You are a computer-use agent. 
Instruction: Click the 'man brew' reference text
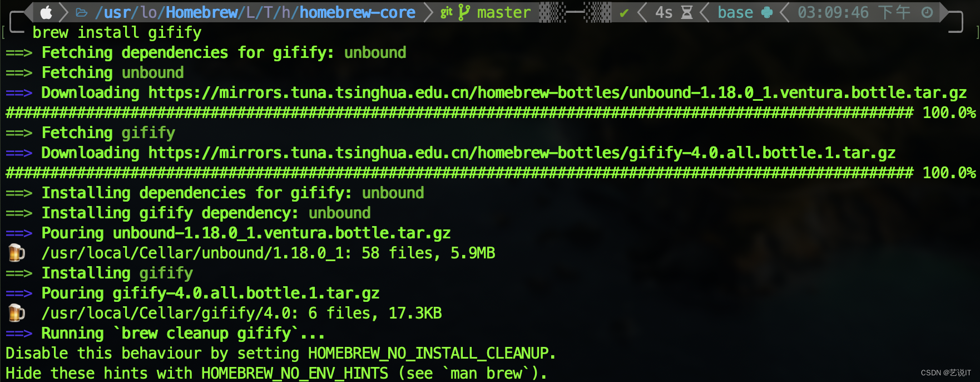point(487,373)
